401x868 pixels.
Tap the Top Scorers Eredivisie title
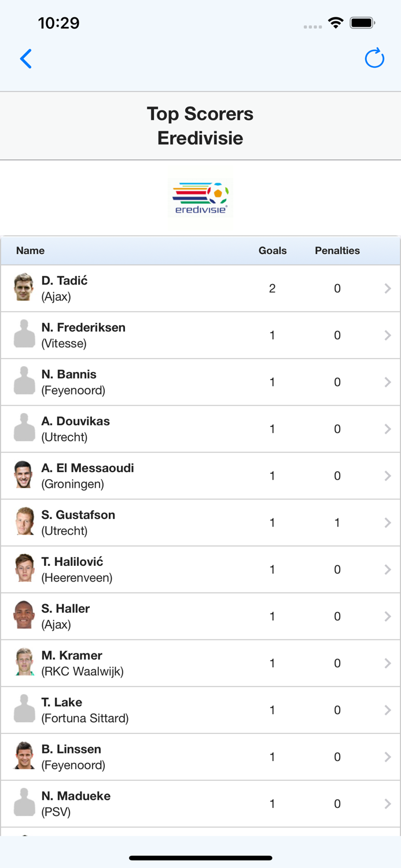[200, 126]
